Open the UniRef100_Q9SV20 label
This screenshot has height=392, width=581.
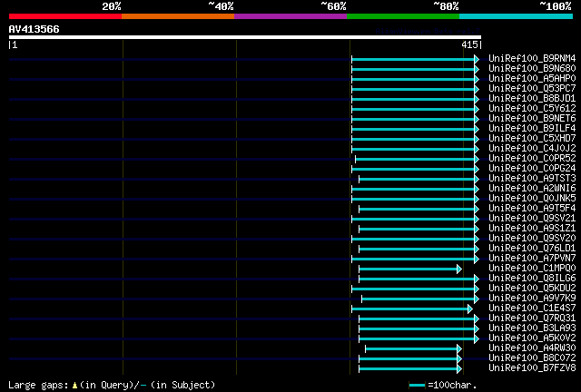[x=532, y=239]
